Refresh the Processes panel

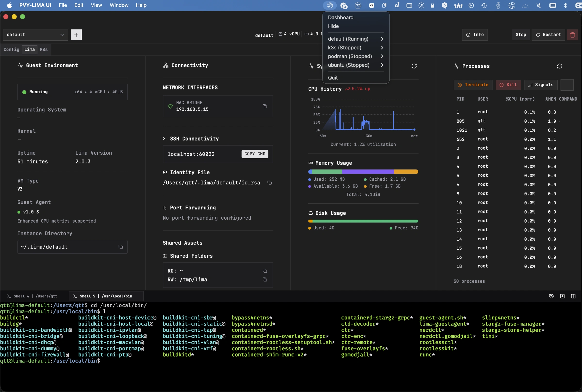pyautogui.click(x=559, y=66)
